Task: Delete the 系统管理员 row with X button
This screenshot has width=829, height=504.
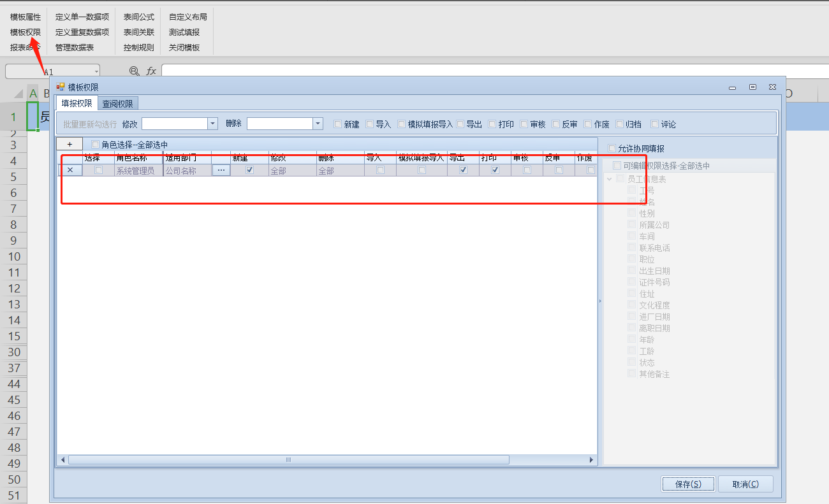Action: 70,170
